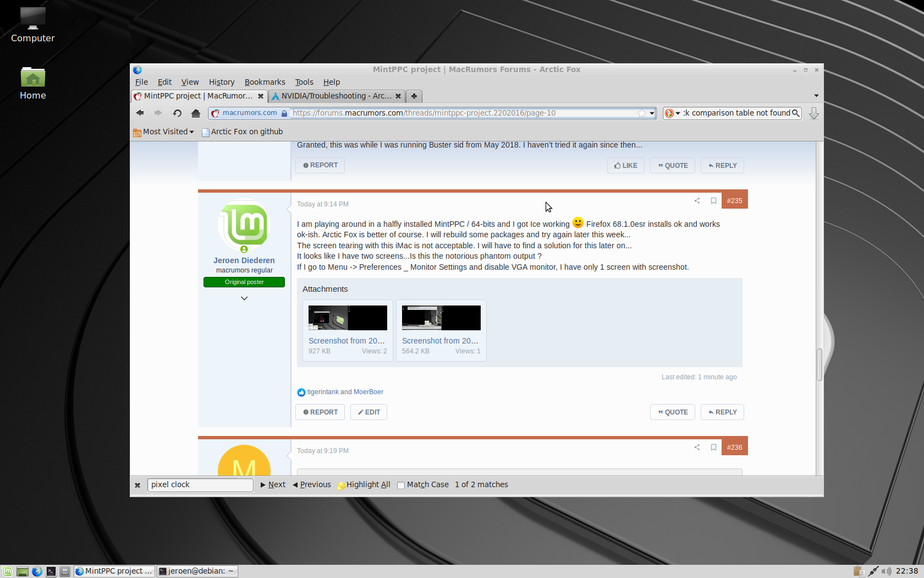Open the Tools menu
The image size is (924, 578).
(304, 82)
